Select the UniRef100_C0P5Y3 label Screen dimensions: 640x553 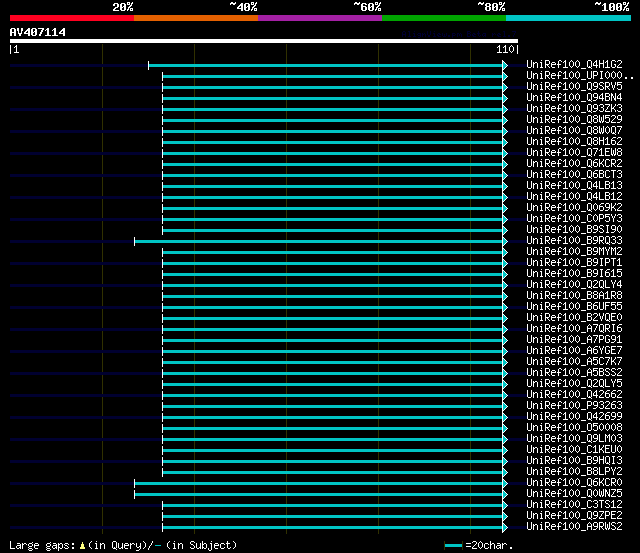[574, 219]
